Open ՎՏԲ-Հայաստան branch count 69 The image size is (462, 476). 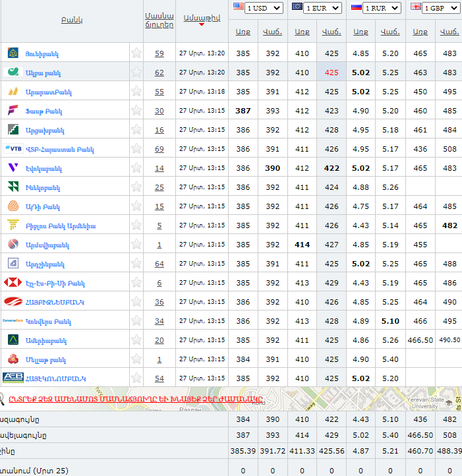[x=159, y=149]
